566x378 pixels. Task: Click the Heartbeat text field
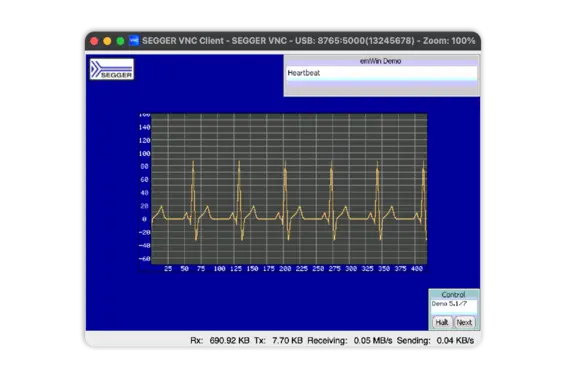tap(382, 73)
